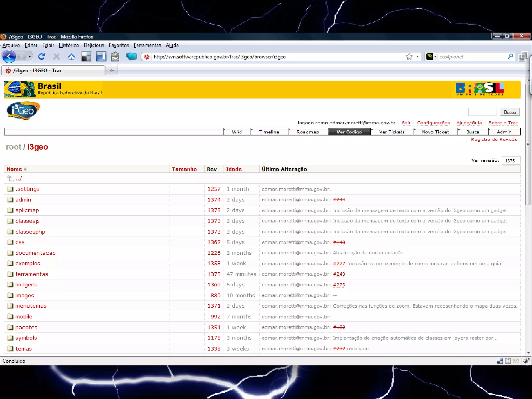Bookmark this page with the star icon

pos(409,57)
